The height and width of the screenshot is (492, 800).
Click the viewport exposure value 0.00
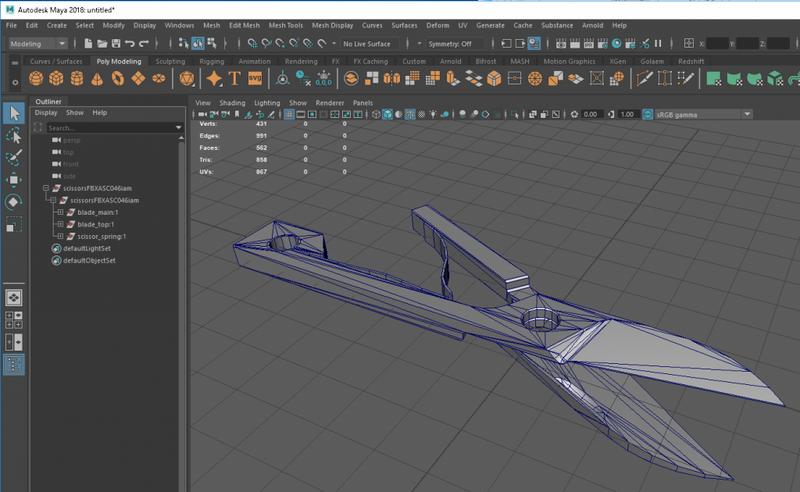click(x=591, y=114)
